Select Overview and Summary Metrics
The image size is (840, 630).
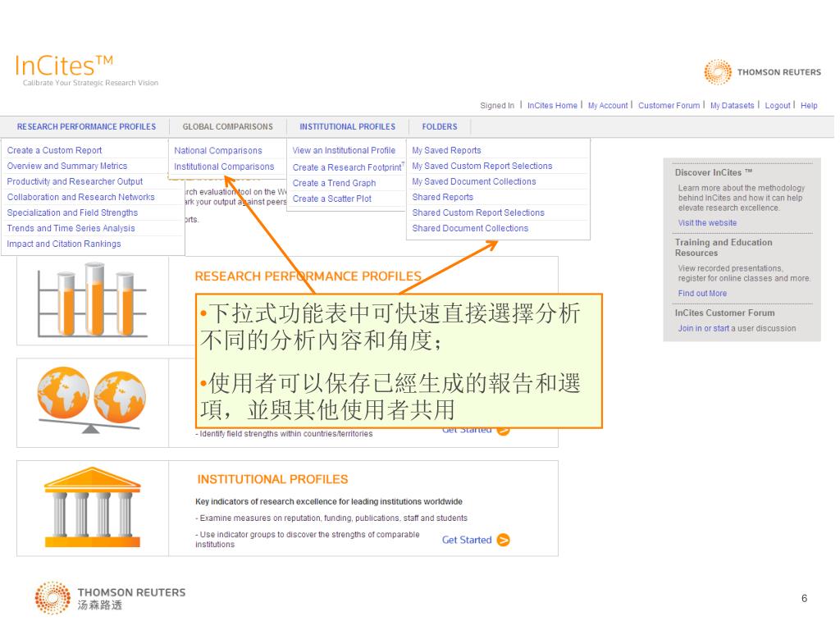[x=67, y=166]
